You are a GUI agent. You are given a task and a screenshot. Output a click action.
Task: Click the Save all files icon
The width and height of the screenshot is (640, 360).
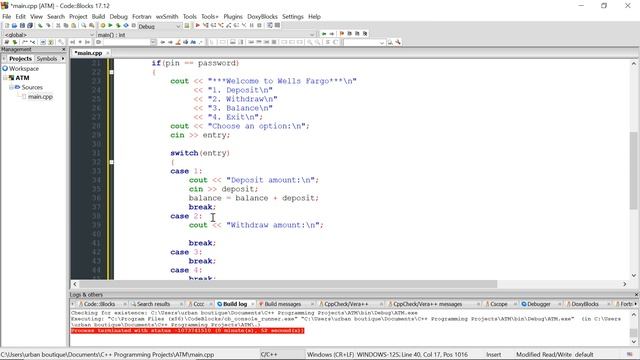tap(30, 26)
